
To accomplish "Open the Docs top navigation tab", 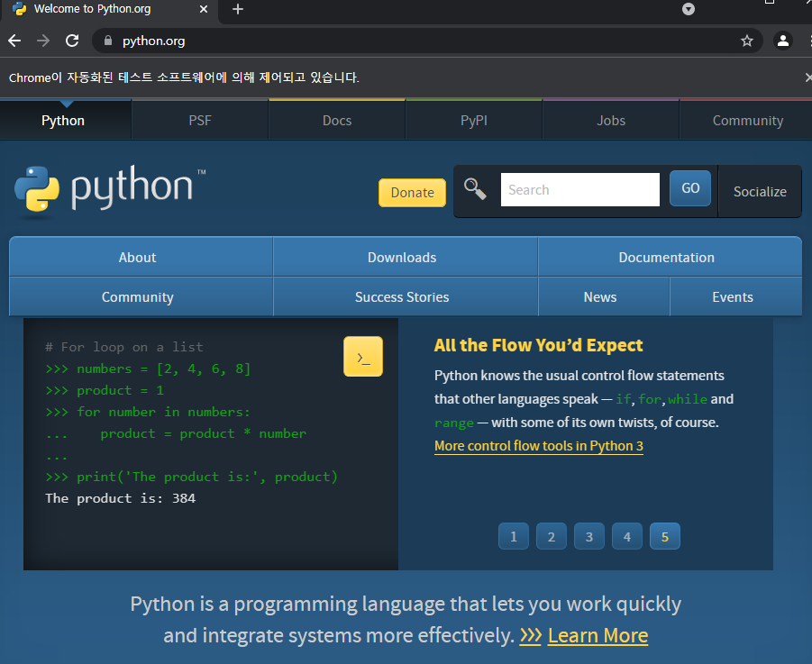I will tap(337, 120).
